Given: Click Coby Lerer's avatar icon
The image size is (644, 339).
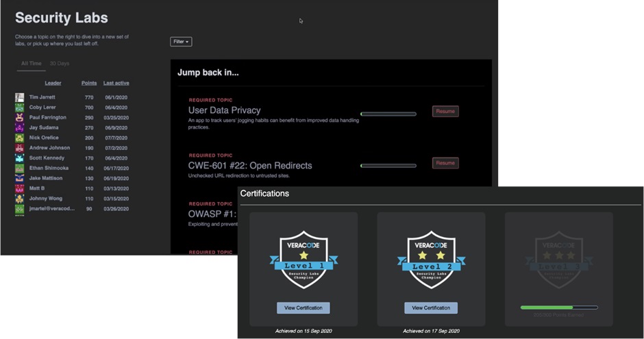Looking at the screenshot, I should 19,108.
